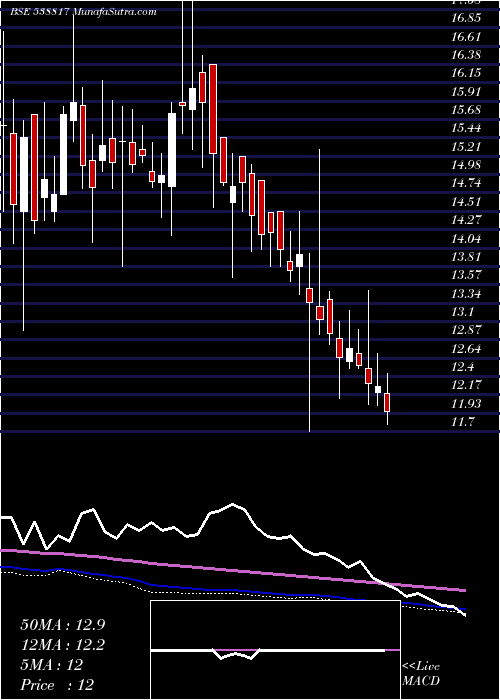The width and height of the screenshot is (500, 700).
Task: Select the 12.87 price axis label
Action: click(467, 330)
